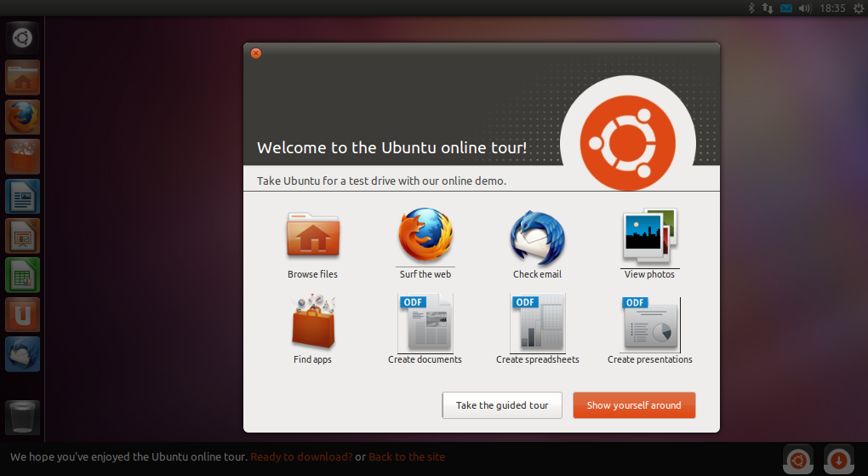
Task: Open LibreOffice Impress in the launcher
Action: [x=22, y=236]
